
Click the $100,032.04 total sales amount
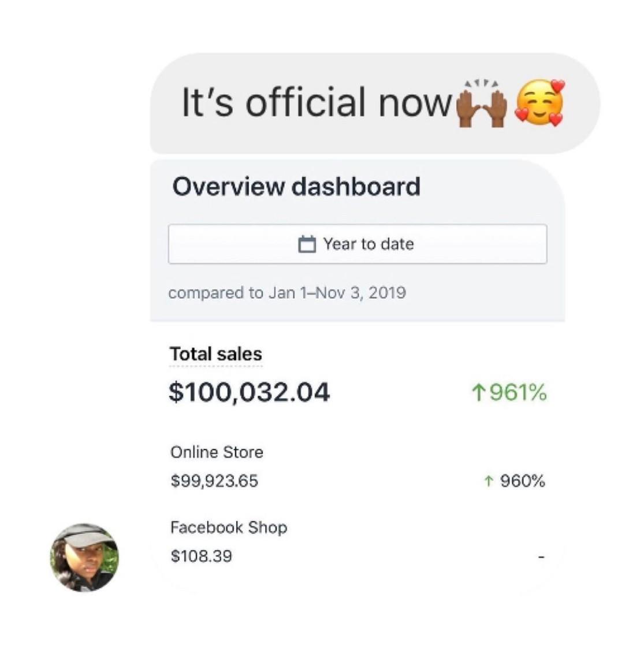249,392
